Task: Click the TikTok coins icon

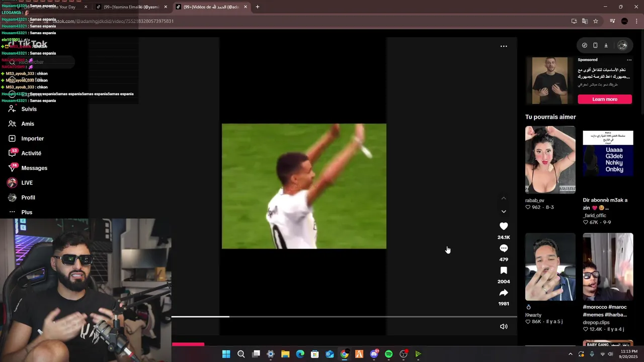Action: point(585,45)
